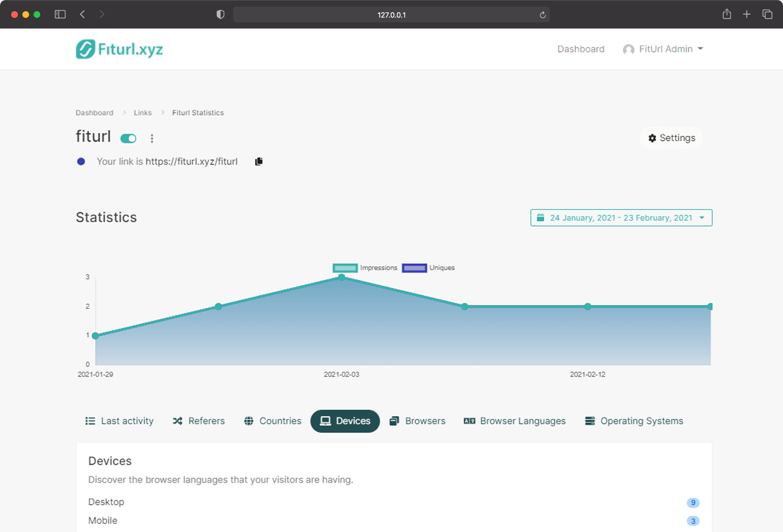Go to Dashboard in the top navigation
This screenshot has width=783, height=532.
581,49
